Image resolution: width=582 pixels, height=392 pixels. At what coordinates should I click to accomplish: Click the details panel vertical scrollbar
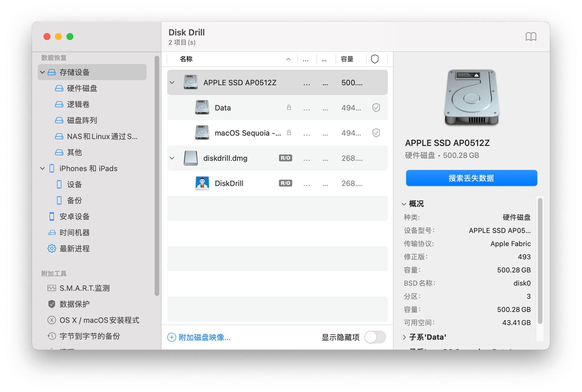pyautogui.click(x=540, y=261)
